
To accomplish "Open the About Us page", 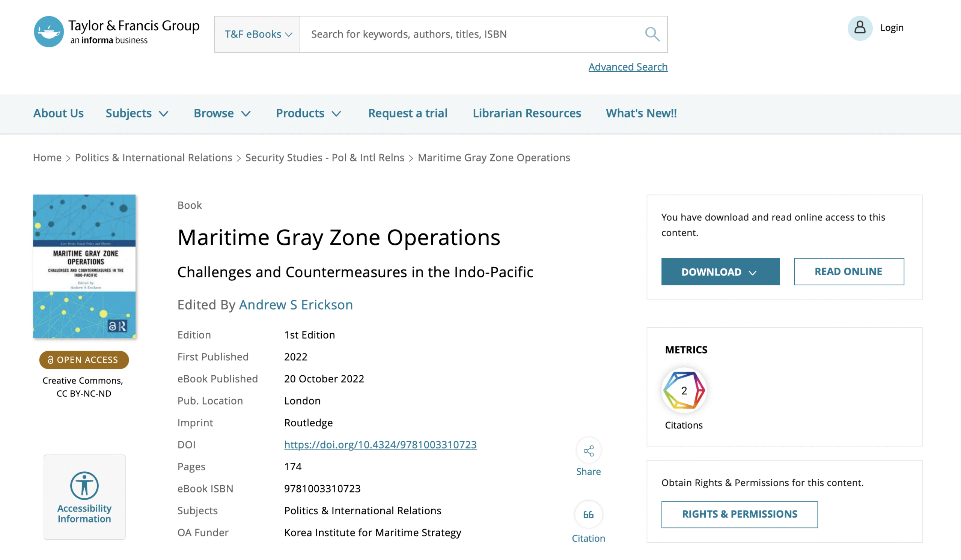I will point(58,113).
